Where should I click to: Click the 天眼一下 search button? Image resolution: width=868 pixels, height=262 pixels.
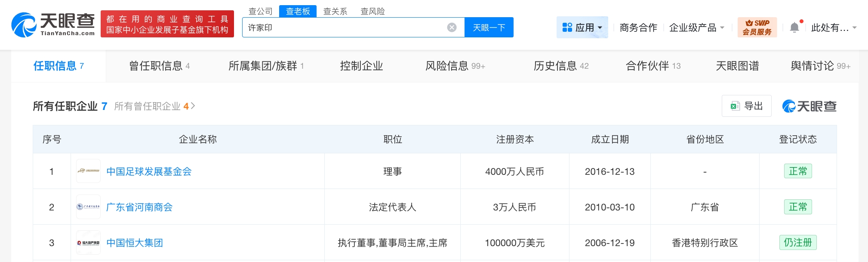click(489, 27)
